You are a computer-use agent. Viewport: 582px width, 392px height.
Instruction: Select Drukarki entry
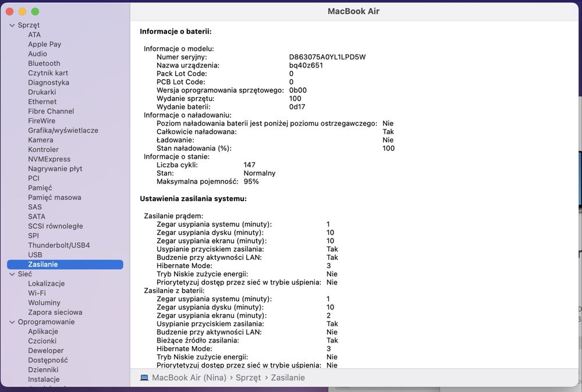[42, 92]
